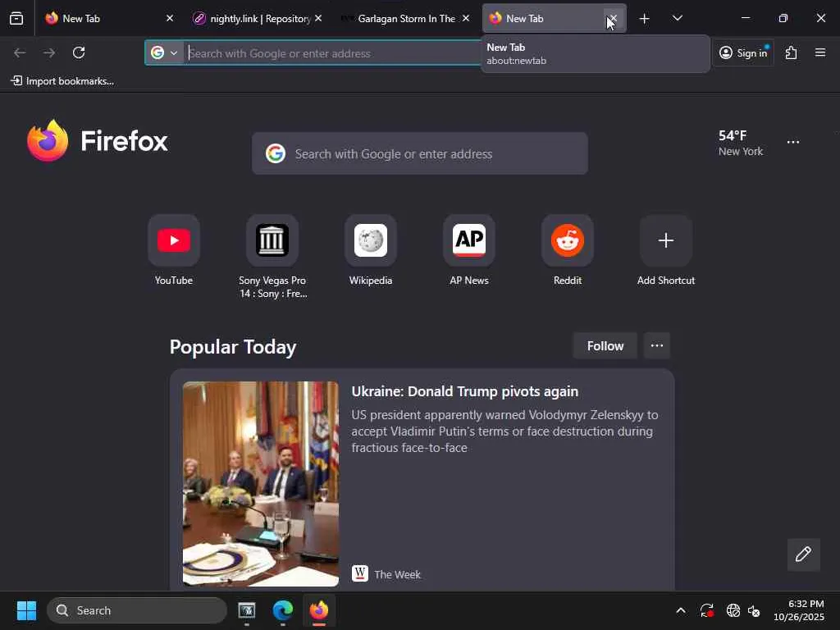The height and width of the screenshot is (630, 840).
Task: Open the AP News shortcut
Action: (x=469, y=240)
